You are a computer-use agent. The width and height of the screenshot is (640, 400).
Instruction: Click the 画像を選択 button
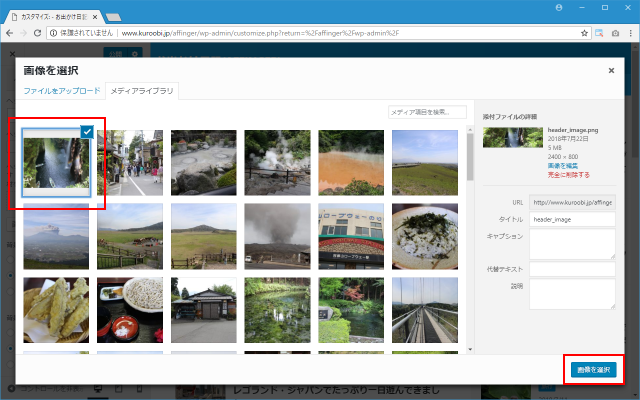point(593,370)
